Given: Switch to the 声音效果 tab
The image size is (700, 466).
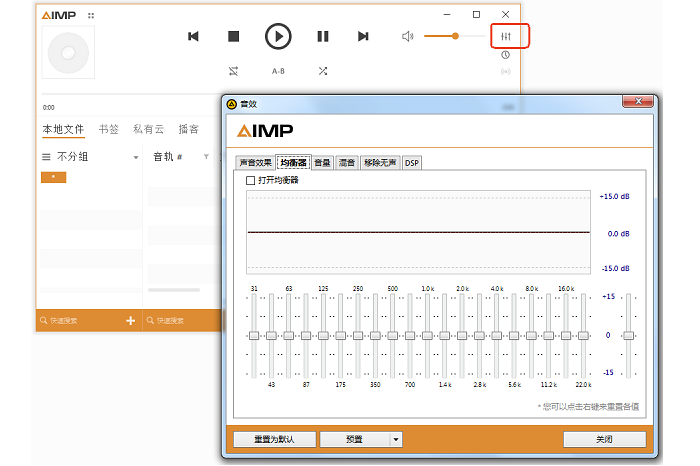Looking at the screenshot, I should [x=255, y=162].
